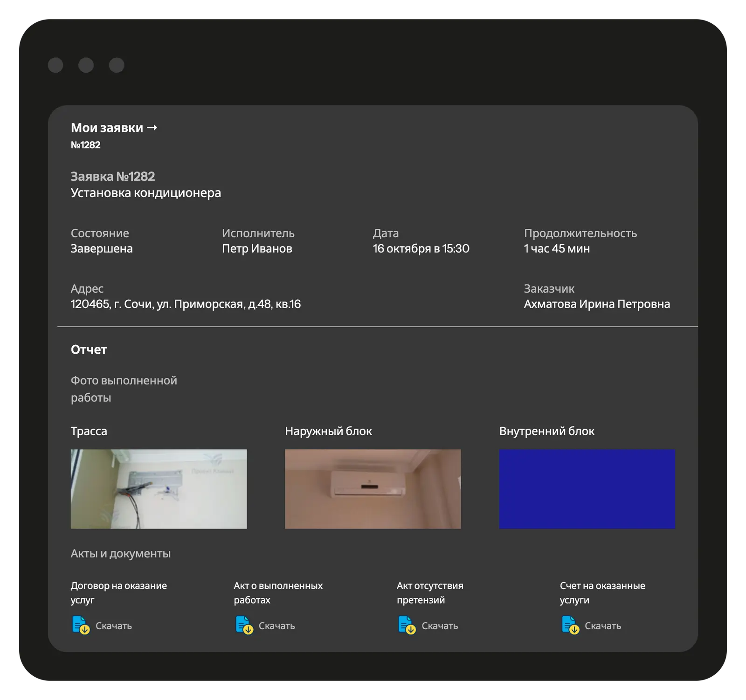This screenshot has width=746, height=700.
Task: Select the №1282 breadcrumb item
Action: coord(86,145)
